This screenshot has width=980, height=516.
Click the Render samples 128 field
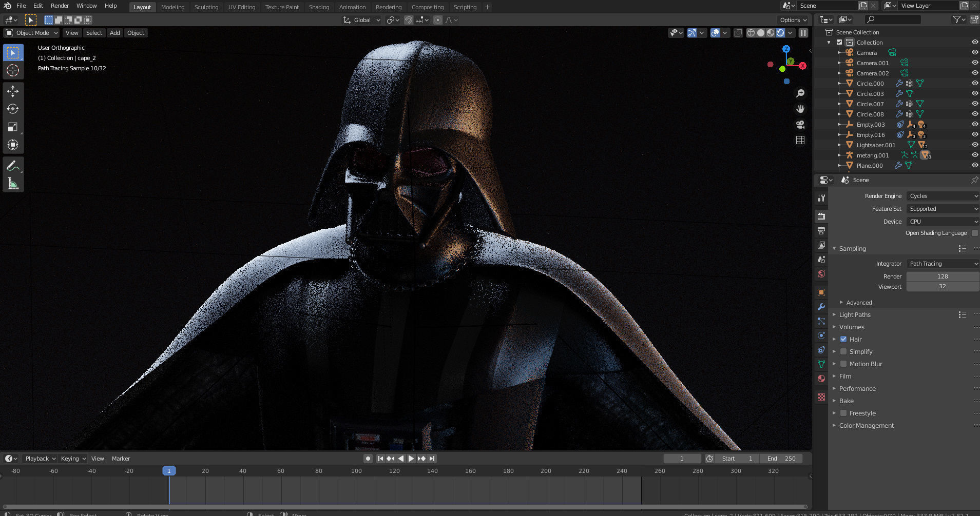[943, 276]
